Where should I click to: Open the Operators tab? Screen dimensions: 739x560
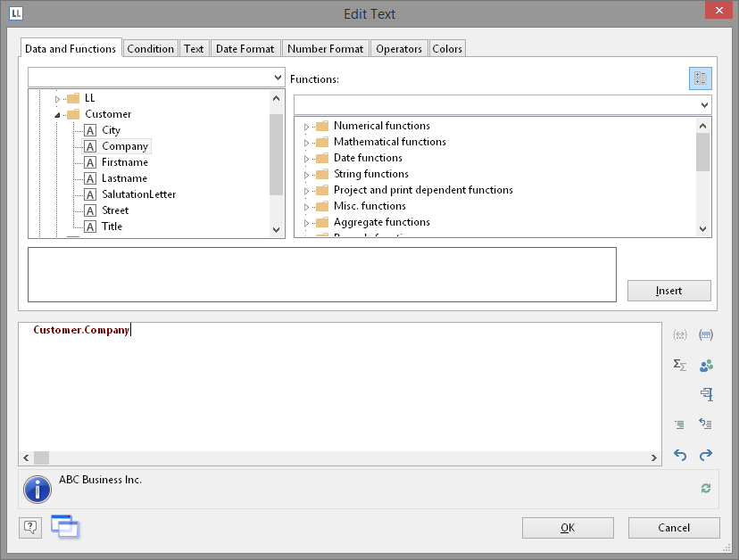[x=399, y=49]
